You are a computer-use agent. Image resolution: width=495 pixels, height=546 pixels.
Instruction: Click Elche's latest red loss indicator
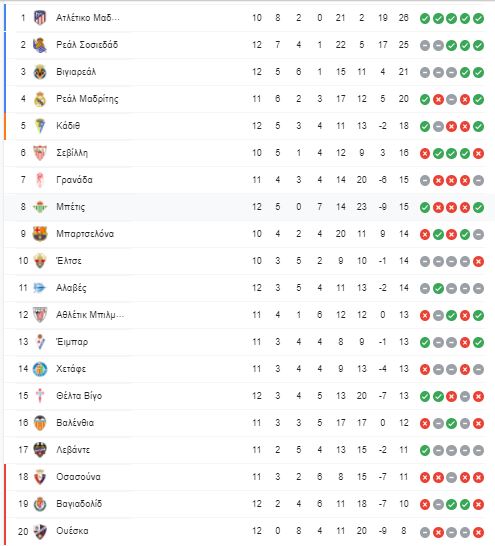(x=478, y=262)
